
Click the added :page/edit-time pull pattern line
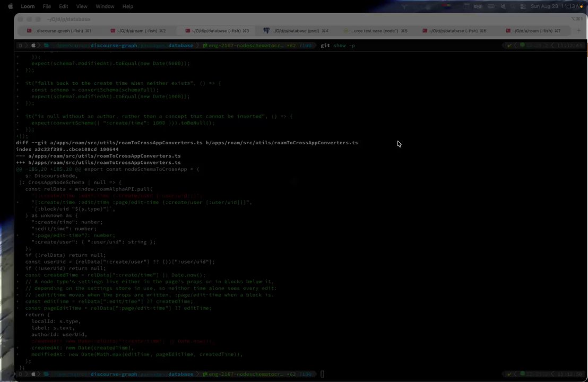(142, 202)
